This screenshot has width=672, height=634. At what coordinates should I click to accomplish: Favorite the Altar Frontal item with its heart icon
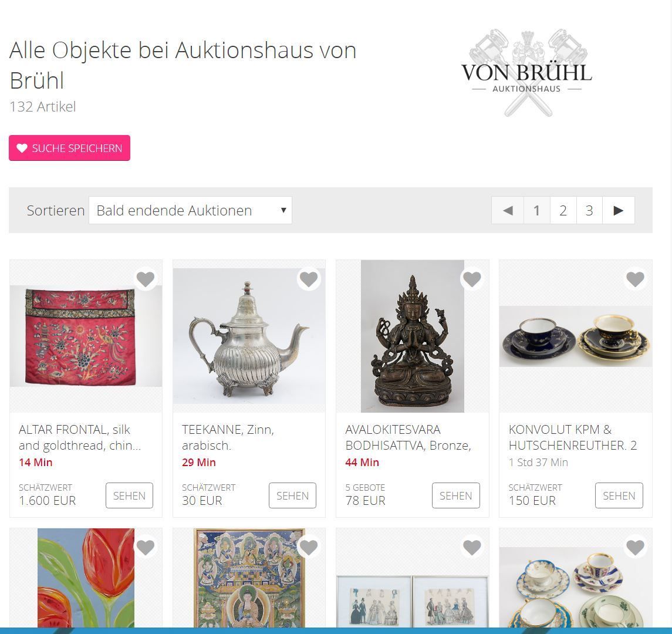click(x=146, y=279)
